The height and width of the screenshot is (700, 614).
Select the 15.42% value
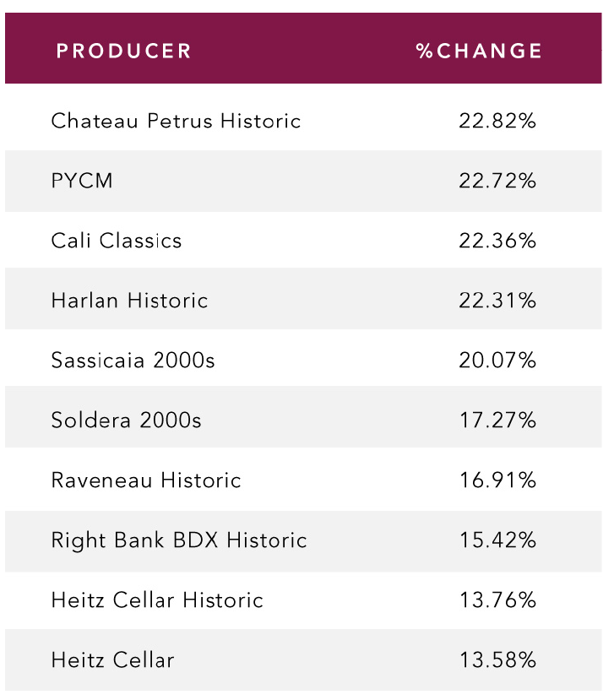[x=497, y=540]
